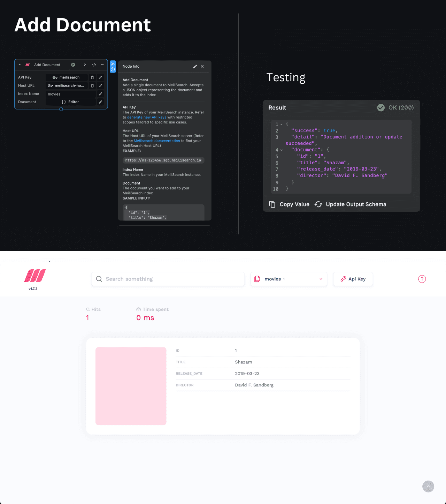The width and height of the screenshot is (446, 504).
Task: Click the scroll-to-top arrow button
Action: pyautogui.click(x=428, y=487)
